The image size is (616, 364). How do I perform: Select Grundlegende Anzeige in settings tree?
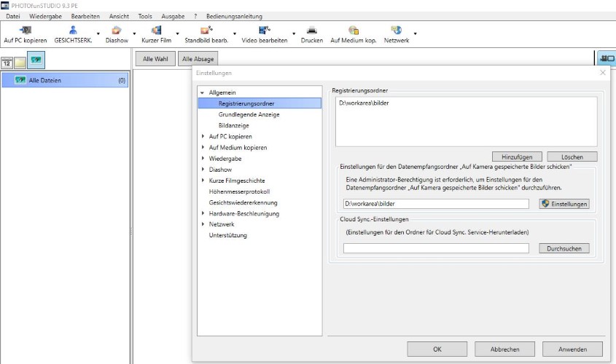(249, 114)
